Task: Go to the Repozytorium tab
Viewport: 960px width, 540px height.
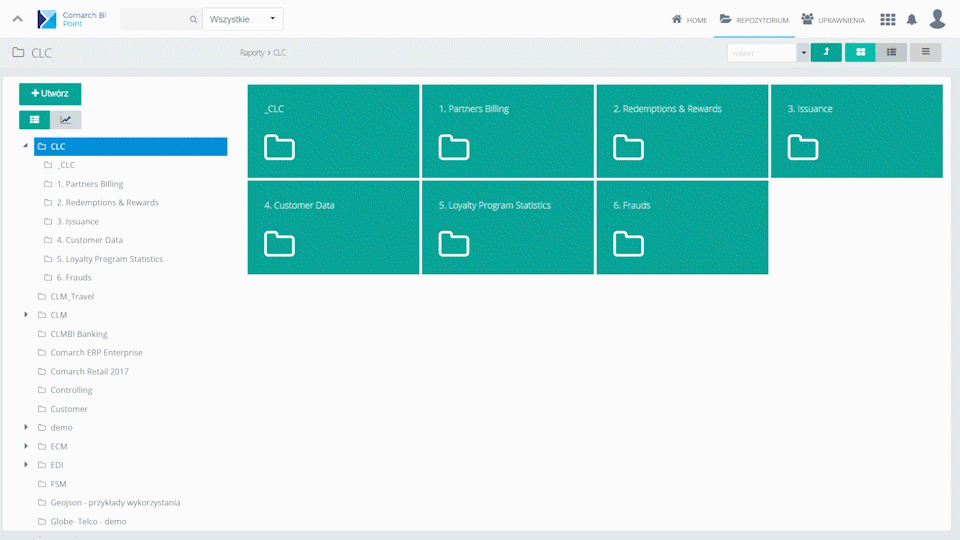Action: [x=754, y=19]
